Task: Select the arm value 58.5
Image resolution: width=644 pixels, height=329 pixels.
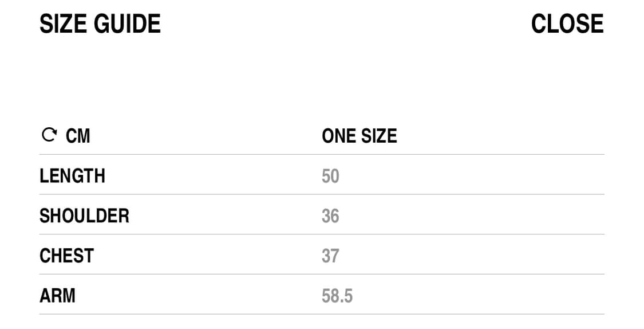Action: click(337, 296)
